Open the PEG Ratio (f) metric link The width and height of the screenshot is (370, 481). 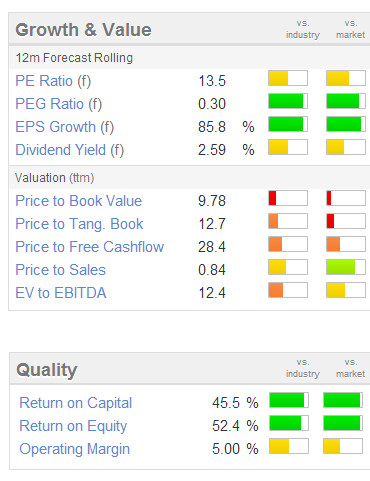click(x=59, y=104)
